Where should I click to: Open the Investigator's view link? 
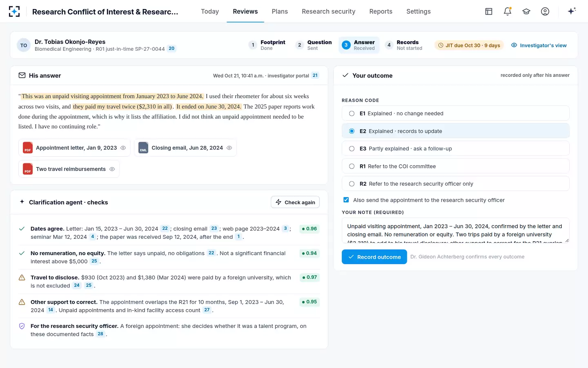click(x=539, y=45)
